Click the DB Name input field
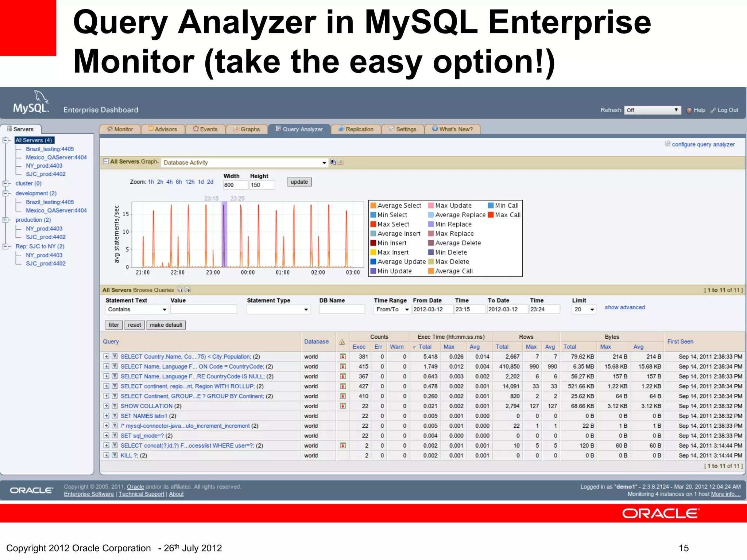 342,309
